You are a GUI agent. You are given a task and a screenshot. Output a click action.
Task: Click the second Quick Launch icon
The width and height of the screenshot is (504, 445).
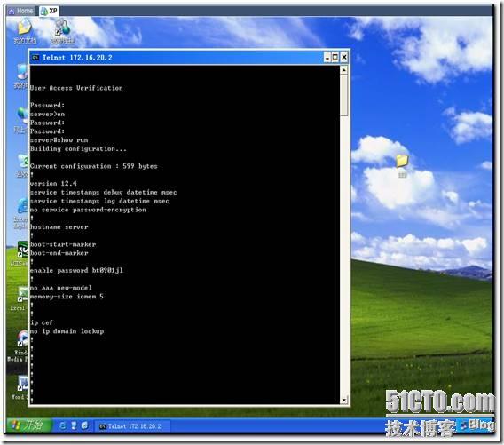[x=74, y=425]
